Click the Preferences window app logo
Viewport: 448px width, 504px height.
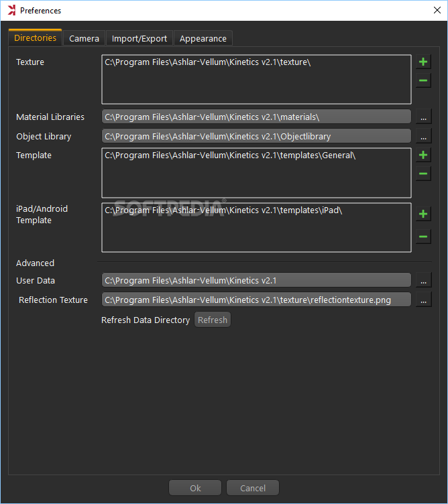pyautogui.click(x=11, y=10)
